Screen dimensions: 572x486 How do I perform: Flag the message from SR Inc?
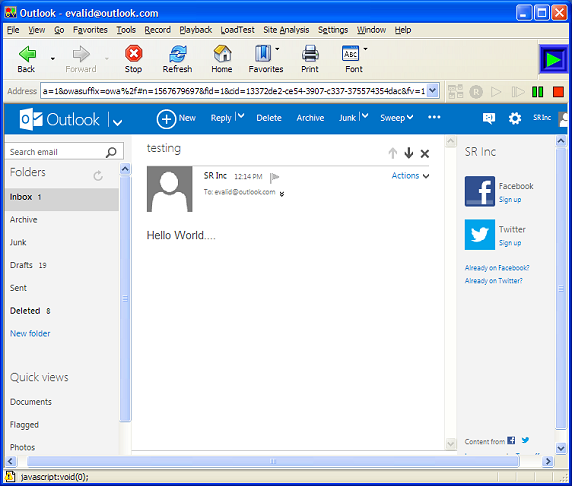[274, 177]
